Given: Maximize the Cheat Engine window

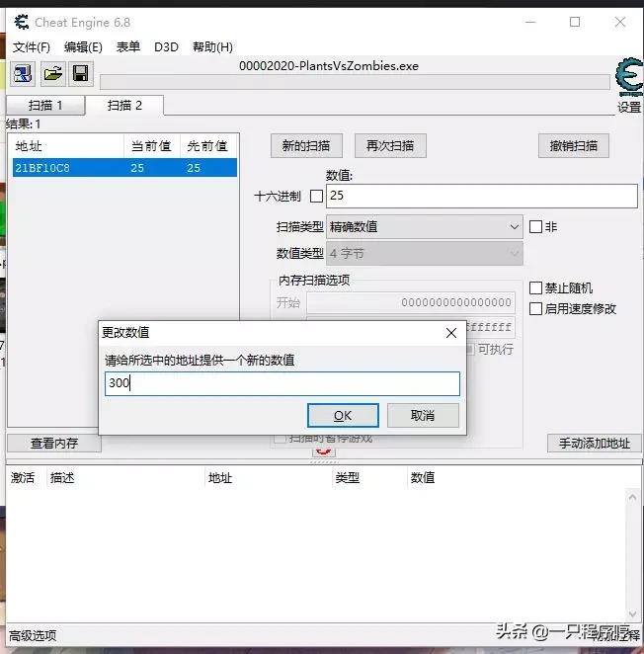Looking at the screenshot, I should [x=575, y=22].
